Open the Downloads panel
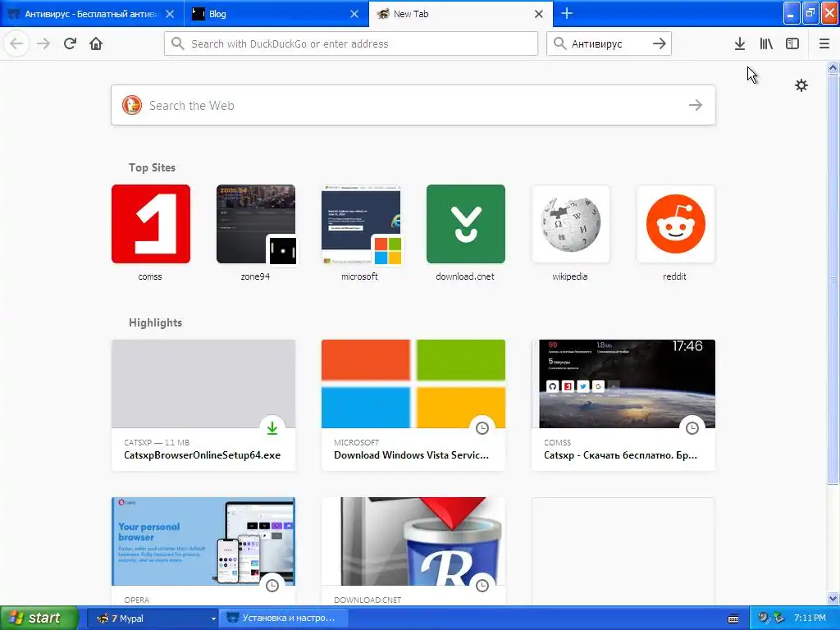This screenshot has height=630, width=840. [x=739, y=43]
